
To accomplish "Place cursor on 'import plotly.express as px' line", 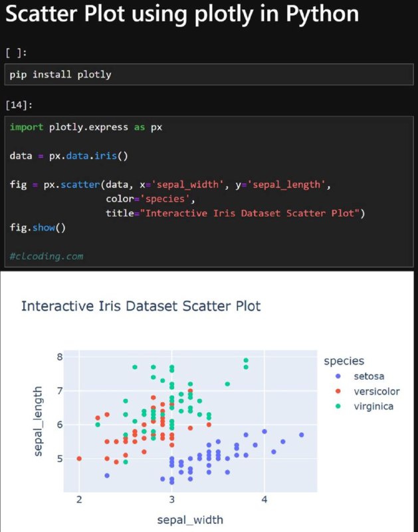I will (x=86, y=127).
